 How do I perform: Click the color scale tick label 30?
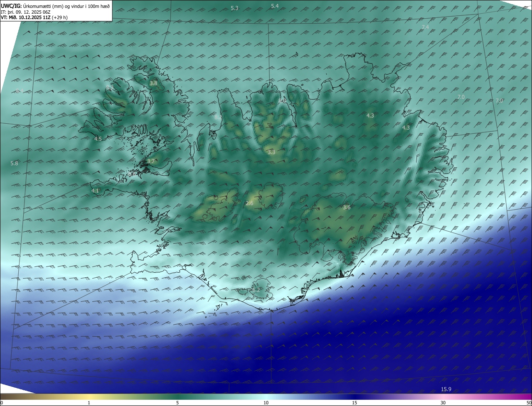click(443, 403)
